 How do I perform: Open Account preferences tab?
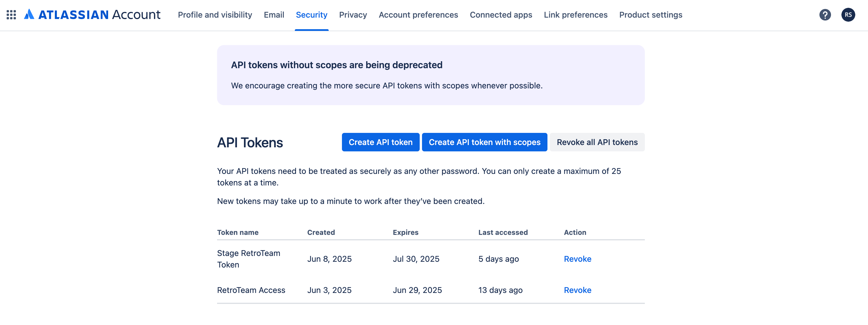pyautogui.click(x=418, y=15)
